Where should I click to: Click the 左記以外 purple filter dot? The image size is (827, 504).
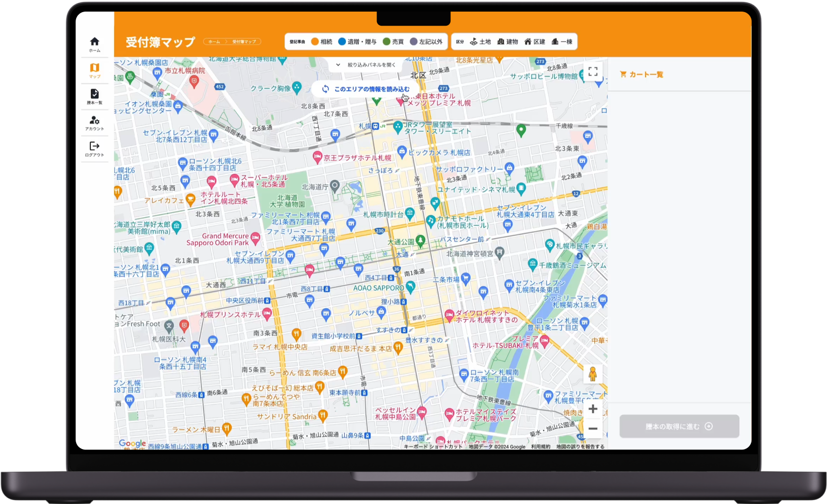(414, 42)
